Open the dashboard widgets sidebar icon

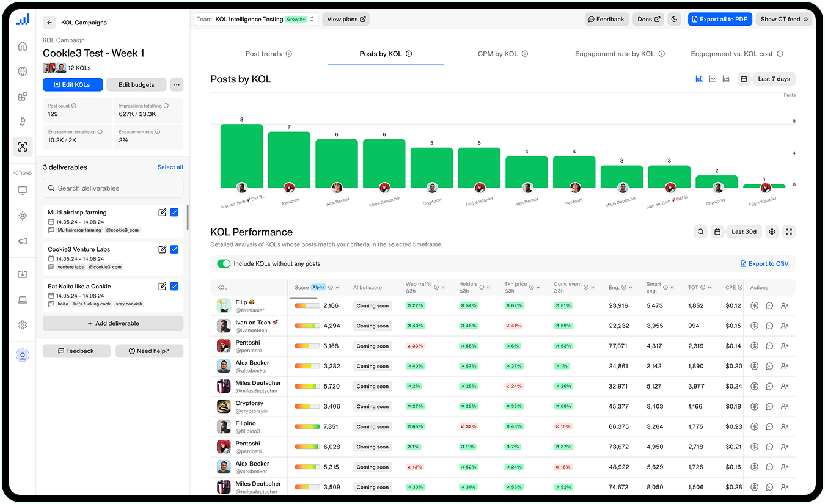(x=23, y=97)
